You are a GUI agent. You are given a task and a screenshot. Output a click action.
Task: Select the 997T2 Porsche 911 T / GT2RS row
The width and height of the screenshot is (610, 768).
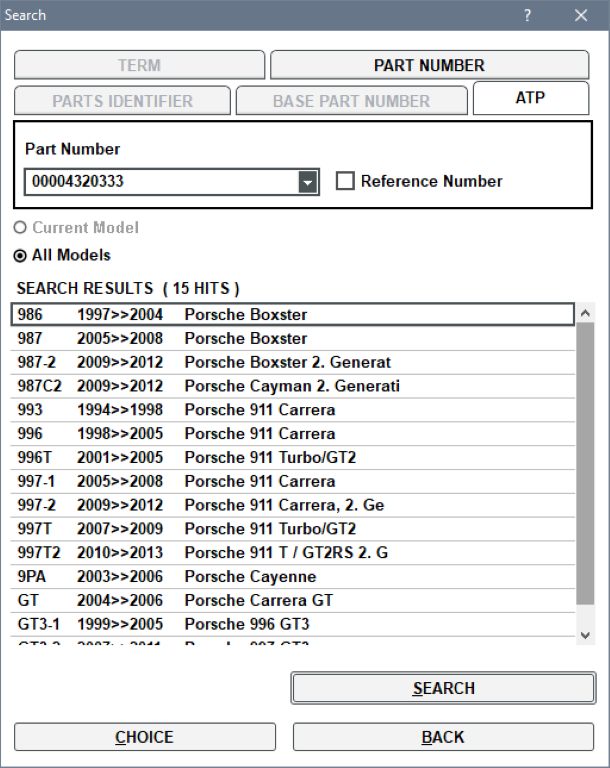[x=293, y=552]
